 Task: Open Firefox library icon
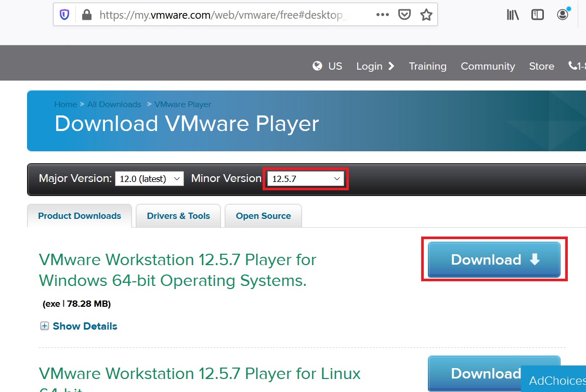point(513,15)
